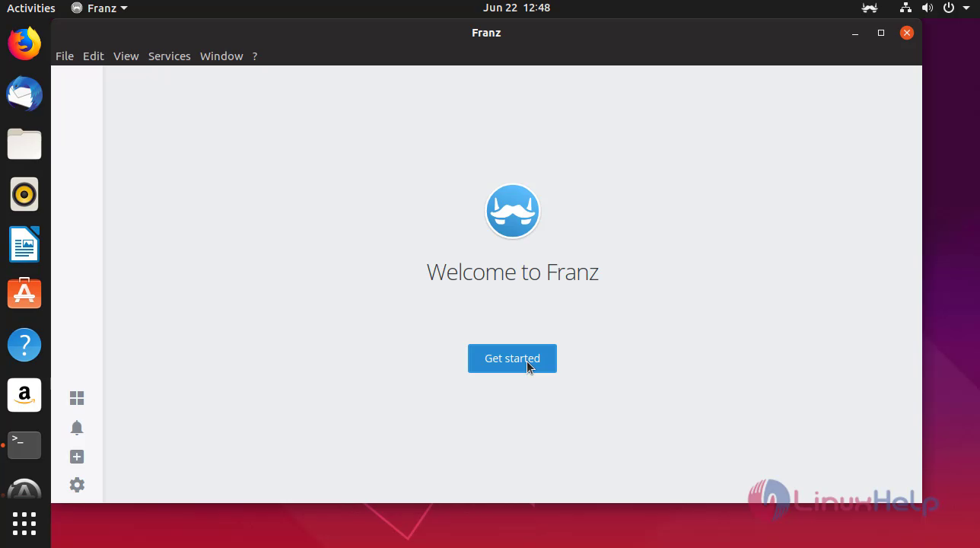Click the Welcome to Franz heading

point(513,272)
